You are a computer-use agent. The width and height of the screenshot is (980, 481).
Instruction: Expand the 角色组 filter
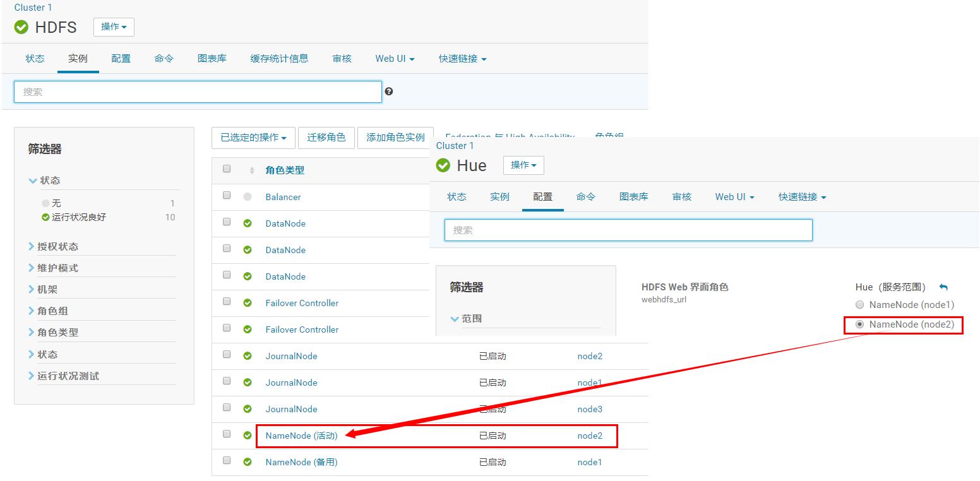click(48, 311)
